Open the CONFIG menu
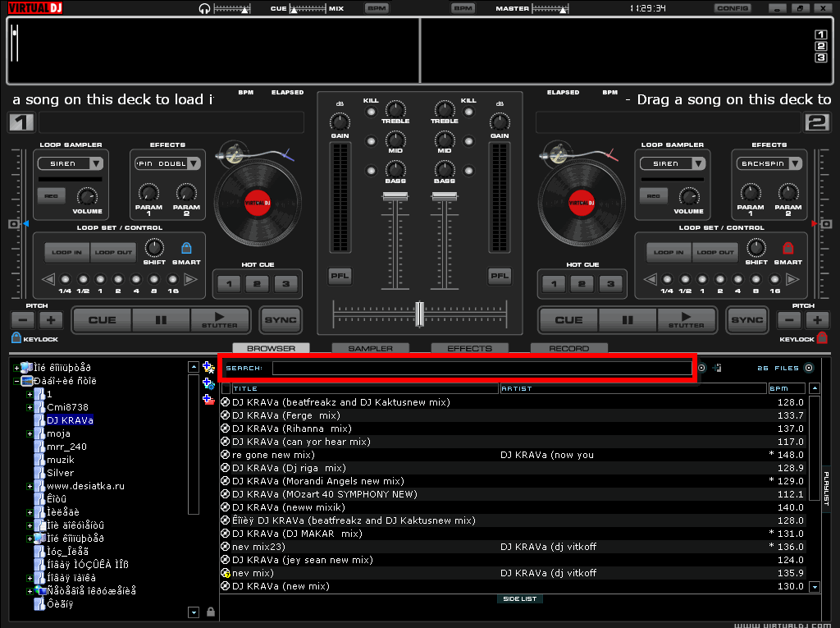The image size is (840, 628). click(x=733, y=8)
